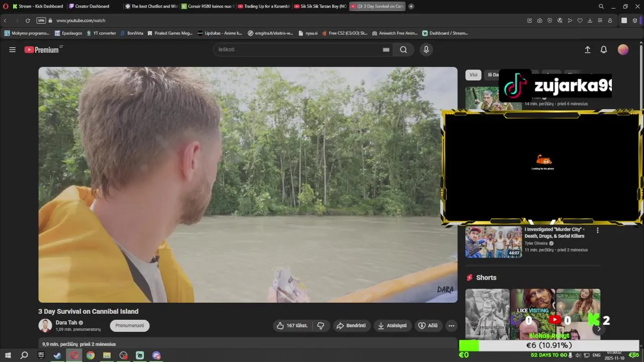Screen dimensions: 644x362
Task: Start voice search with microphone icon
Action: point(426,50)
